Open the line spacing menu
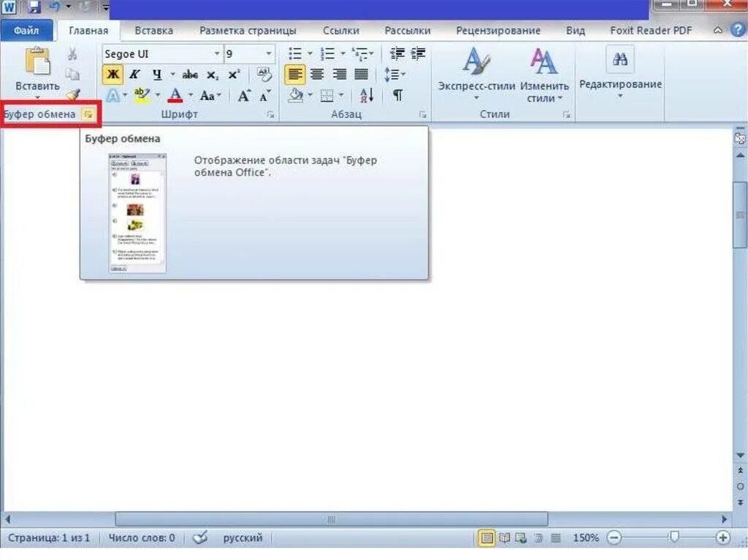The width and height of the screenshot is (748, 560). (x=394, y=74)
